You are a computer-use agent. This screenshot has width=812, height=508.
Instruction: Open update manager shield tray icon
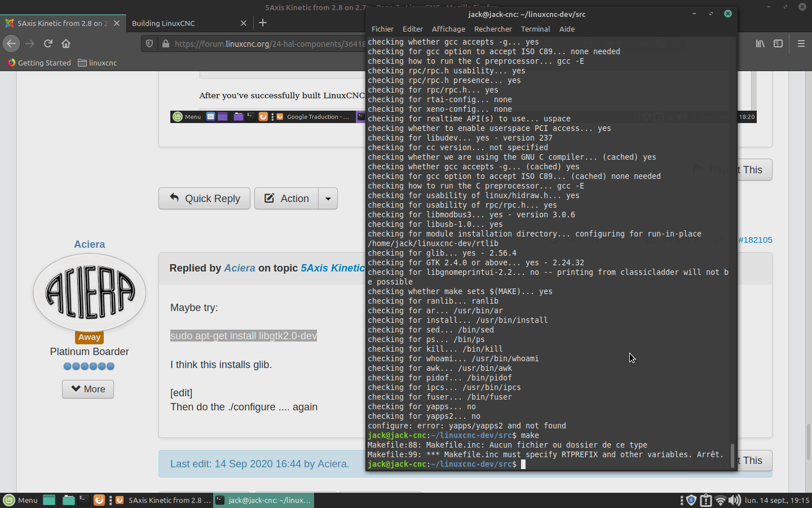691,500
